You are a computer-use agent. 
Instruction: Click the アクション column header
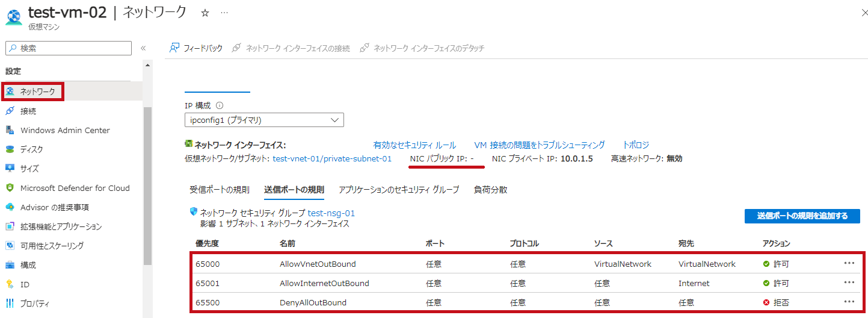click(776, 244)
